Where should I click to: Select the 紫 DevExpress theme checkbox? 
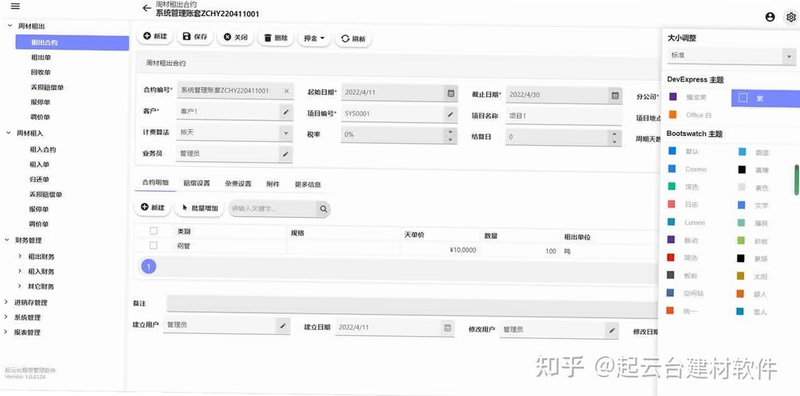click(743, 98)
